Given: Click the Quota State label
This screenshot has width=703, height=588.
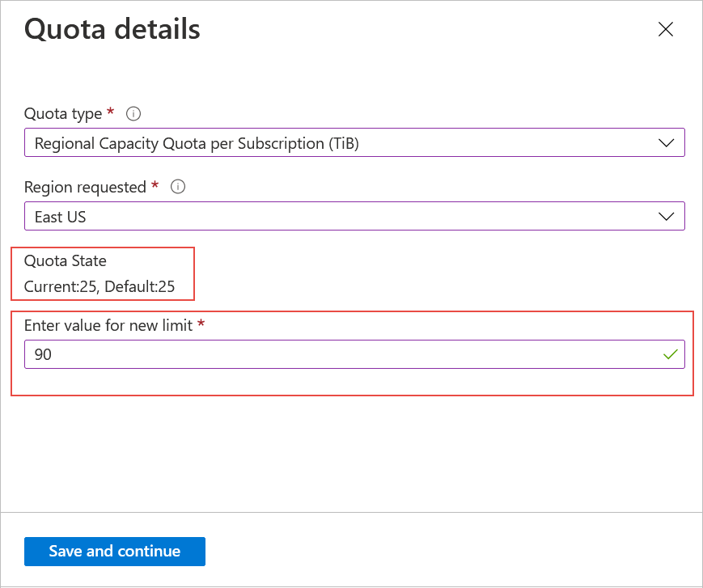Looking at the screenshot, I should point(66,260).
